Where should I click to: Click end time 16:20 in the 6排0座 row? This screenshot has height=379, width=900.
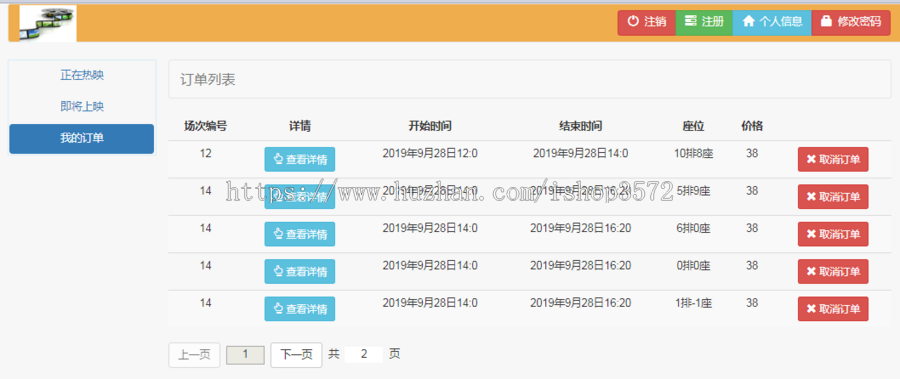581,228
